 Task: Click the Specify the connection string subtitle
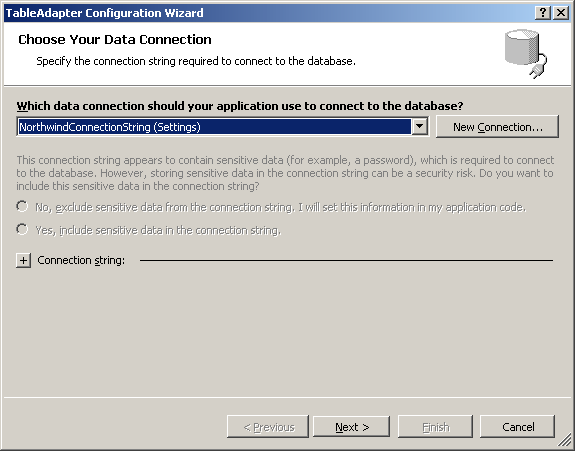[196, 61]
